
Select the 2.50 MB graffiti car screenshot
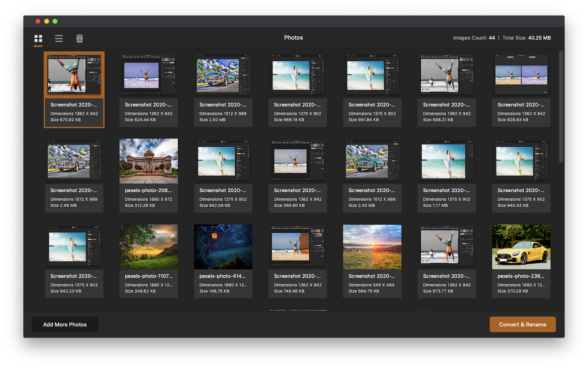[x=223, y=75]
